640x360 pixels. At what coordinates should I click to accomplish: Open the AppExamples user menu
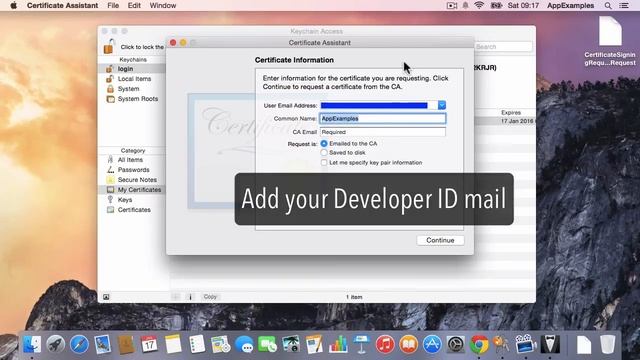[570, 6]
